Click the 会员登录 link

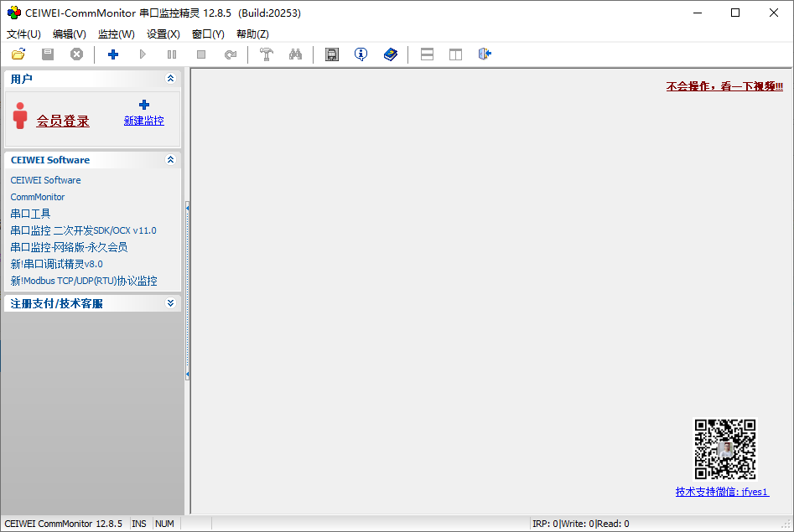63,121
